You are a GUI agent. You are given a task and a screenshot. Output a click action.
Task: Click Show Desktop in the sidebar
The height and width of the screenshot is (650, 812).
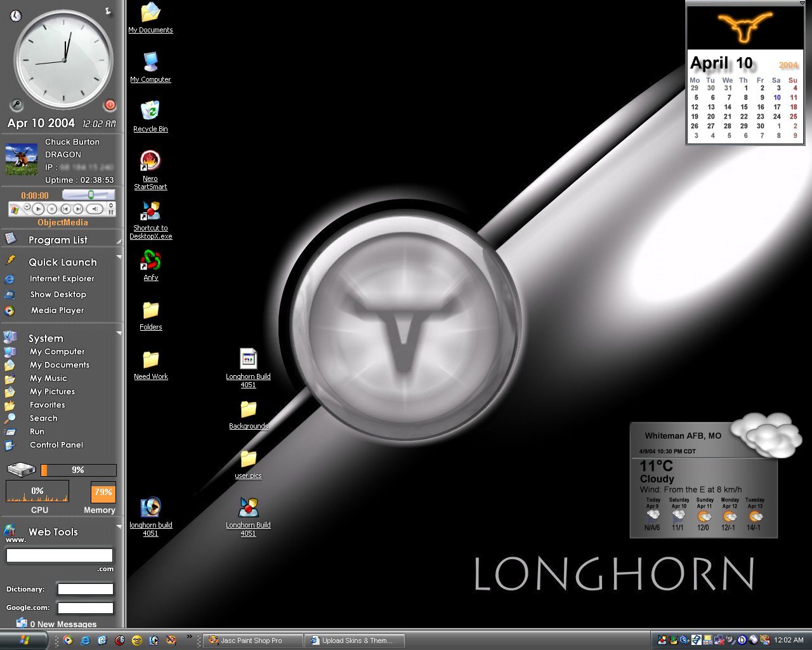[x=58, y=295]
